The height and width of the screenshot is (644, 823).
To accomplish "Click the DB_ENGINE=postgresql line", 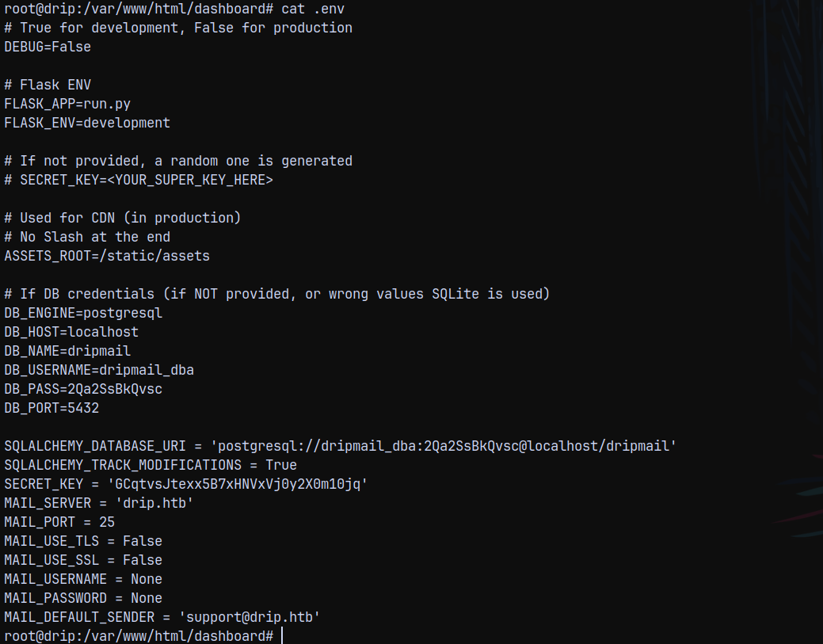I will [83, 314].
